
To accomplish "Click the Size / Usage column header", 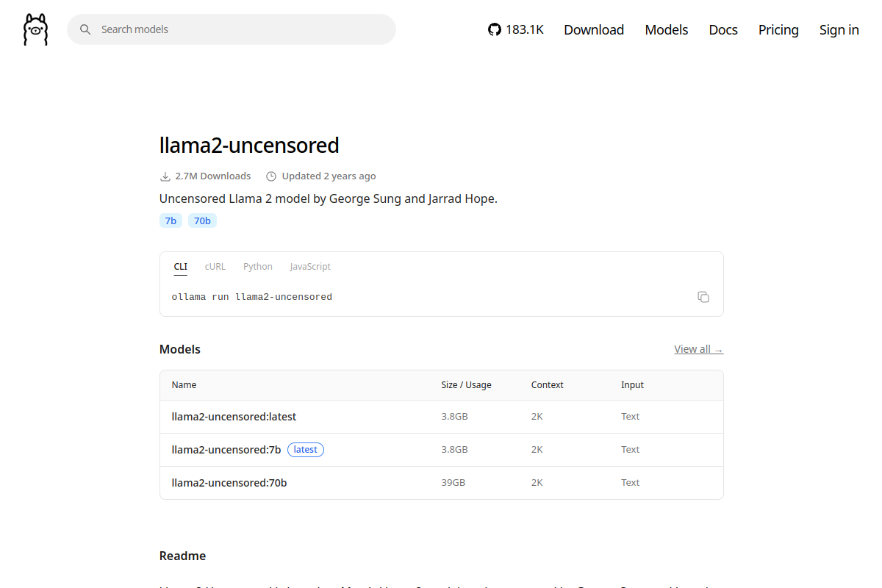I will click(466, 385).
